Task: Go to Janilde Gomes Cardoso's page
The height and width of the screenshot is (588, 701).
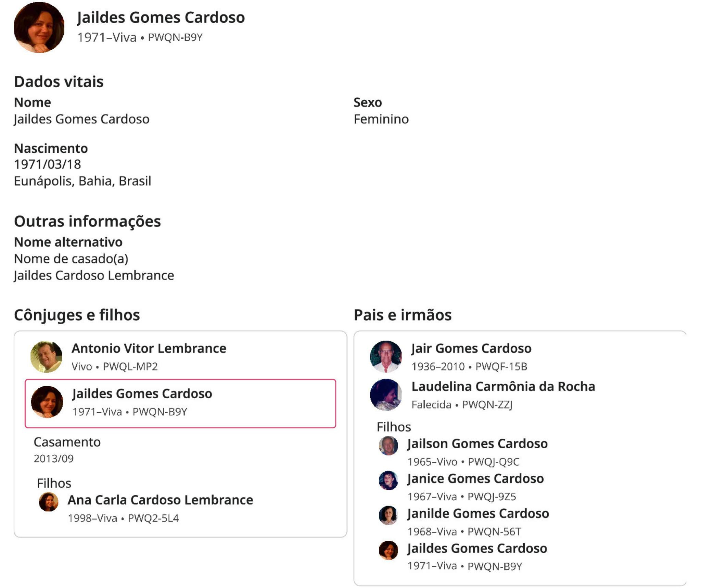Action: [x=478, y=513]
